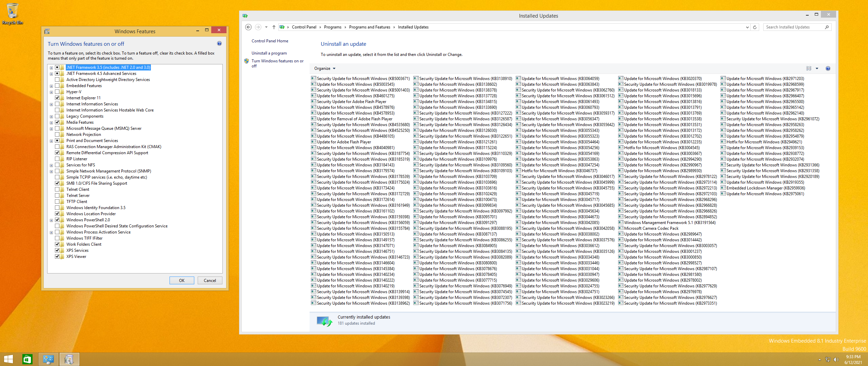Click Cancel in Windows Features
The height and width of the screenshot is (366, 868).
click(210, 280)
